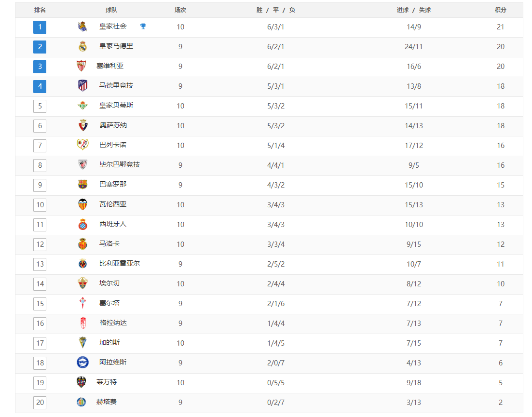
Task: Click the 场次 column header
Action: tap(180, 10)
